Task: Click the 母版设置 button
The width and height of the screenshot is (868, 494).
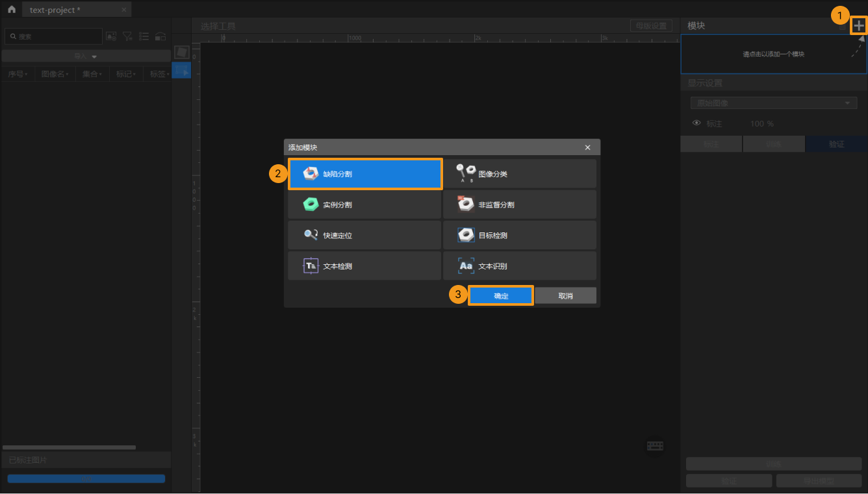Action: pos(650,26)
